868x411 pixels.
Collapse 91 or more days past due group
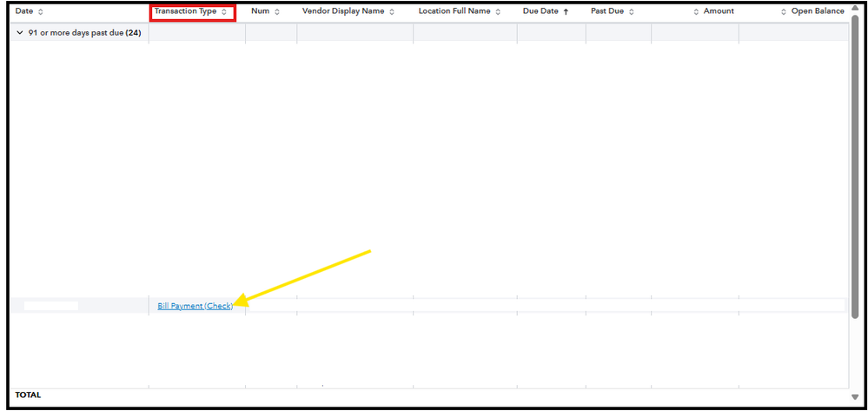click(21, 33)
